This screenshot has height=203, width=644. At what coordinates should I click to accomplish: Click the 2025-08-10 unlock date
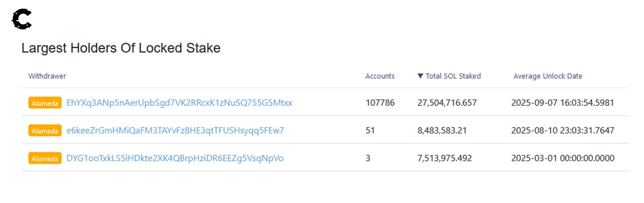[x=562, y=131]
